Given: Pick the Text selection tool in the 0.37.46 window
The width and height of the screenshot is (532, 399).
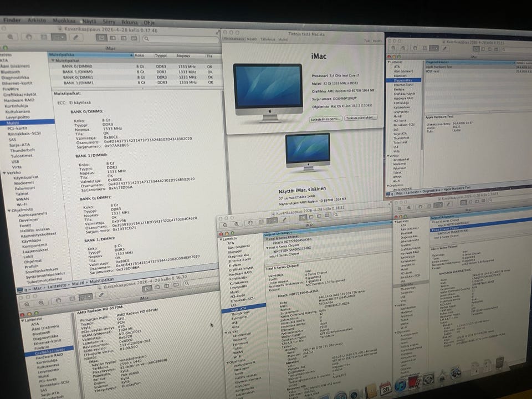Looking at the screenshot, I should coord(44,37).
